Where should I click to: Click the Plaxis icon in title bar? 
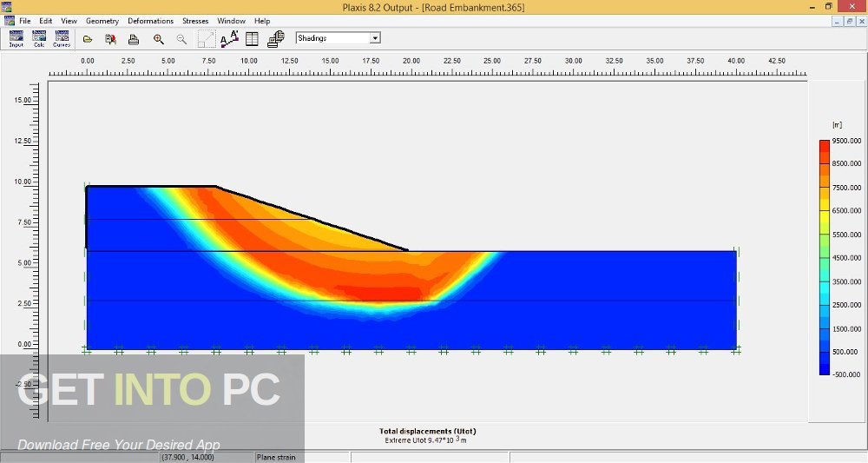(6, 7)
